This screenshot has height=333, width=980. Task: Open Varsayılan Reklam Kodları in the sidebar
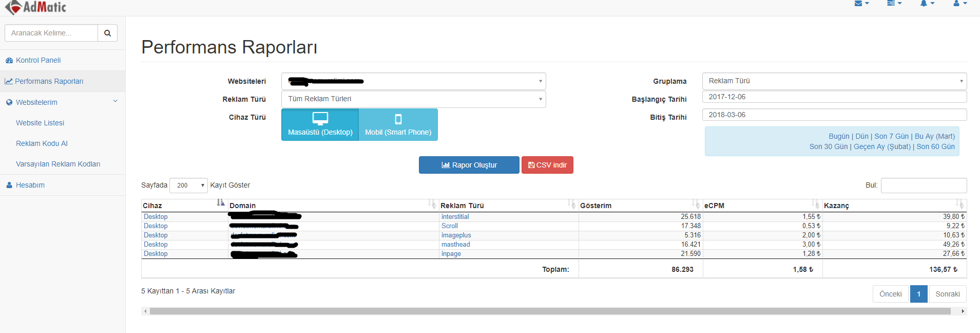[58, 164]
